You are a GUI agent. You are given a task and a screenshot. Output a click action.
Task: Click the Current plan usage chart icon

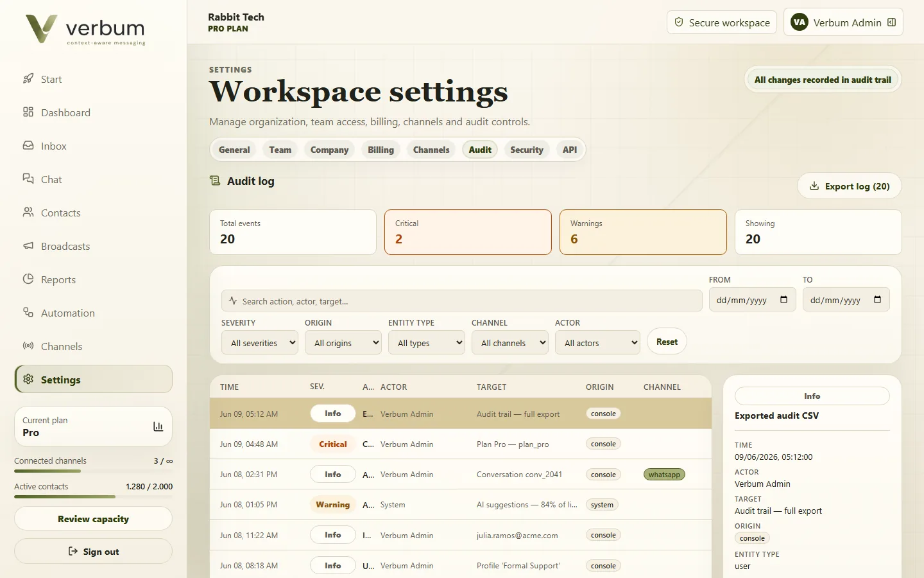[x=158, y=426]
